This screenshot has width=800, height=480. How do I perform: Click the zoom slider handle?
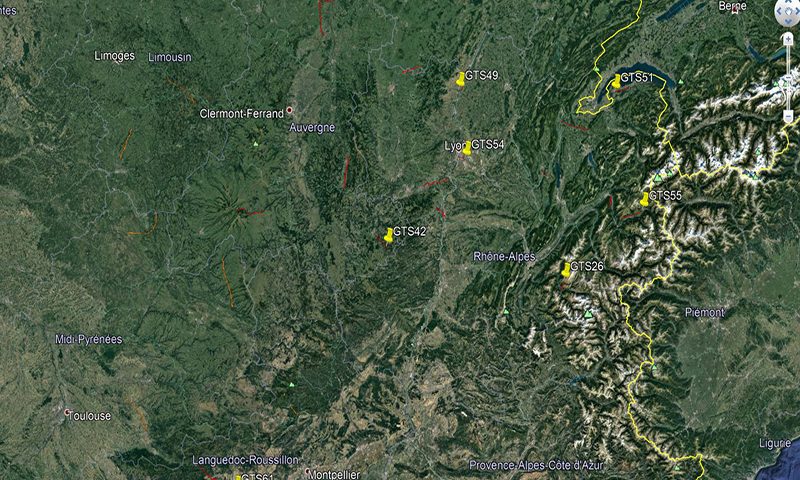788,78
